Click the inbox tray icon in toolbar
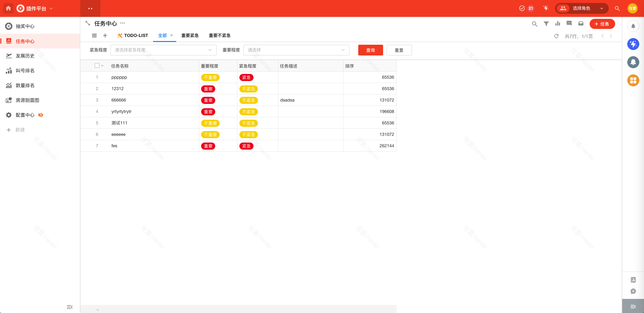The width and height of the screenshot is (644, 313). point(581,24)
